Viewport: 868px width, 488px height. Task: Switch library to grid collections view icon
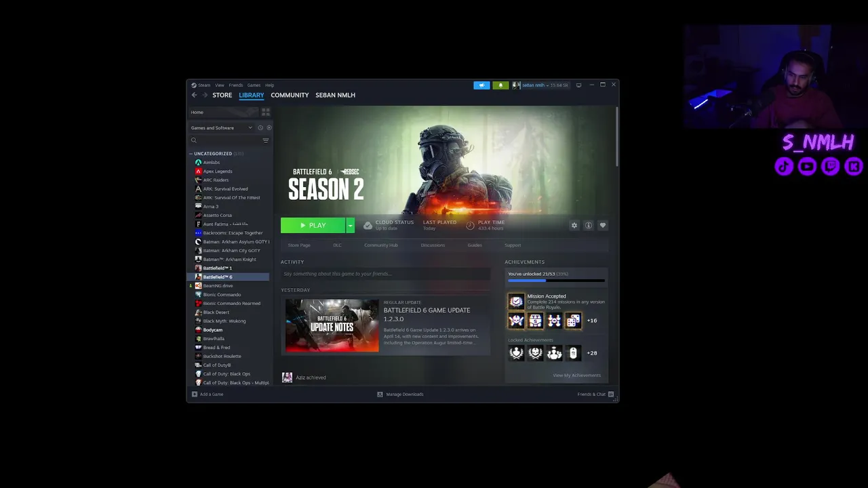click(266, 112)
